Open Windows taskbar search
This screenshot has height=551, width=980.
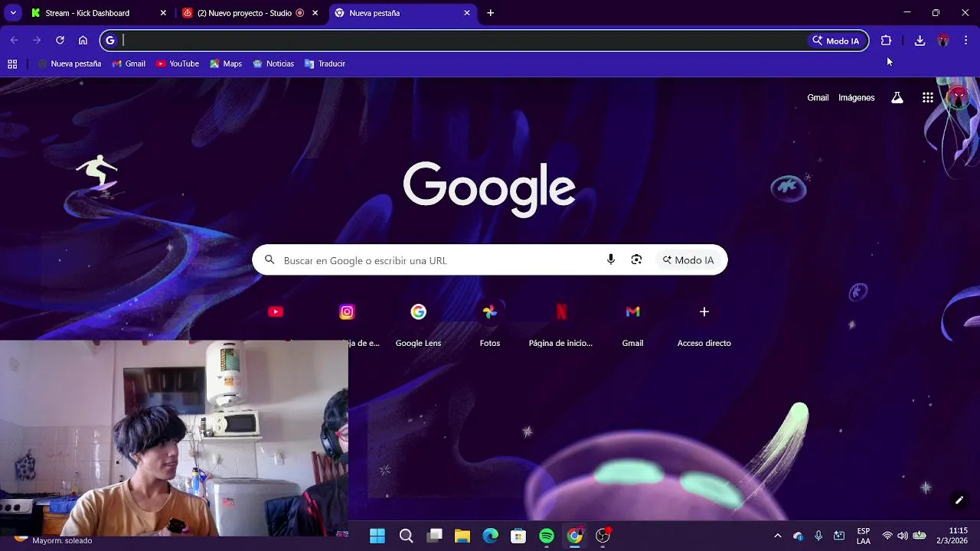pos(407,536)
